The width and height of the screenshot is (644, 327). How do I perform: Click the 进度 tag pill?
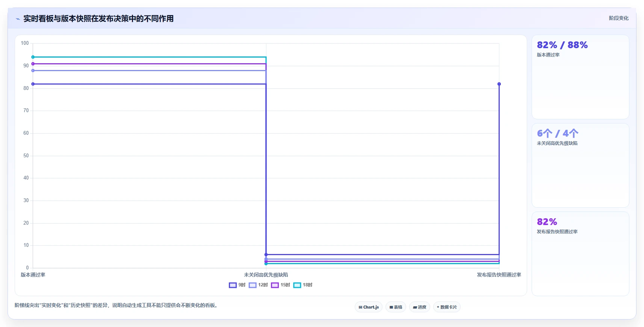[x=419, y=307]
